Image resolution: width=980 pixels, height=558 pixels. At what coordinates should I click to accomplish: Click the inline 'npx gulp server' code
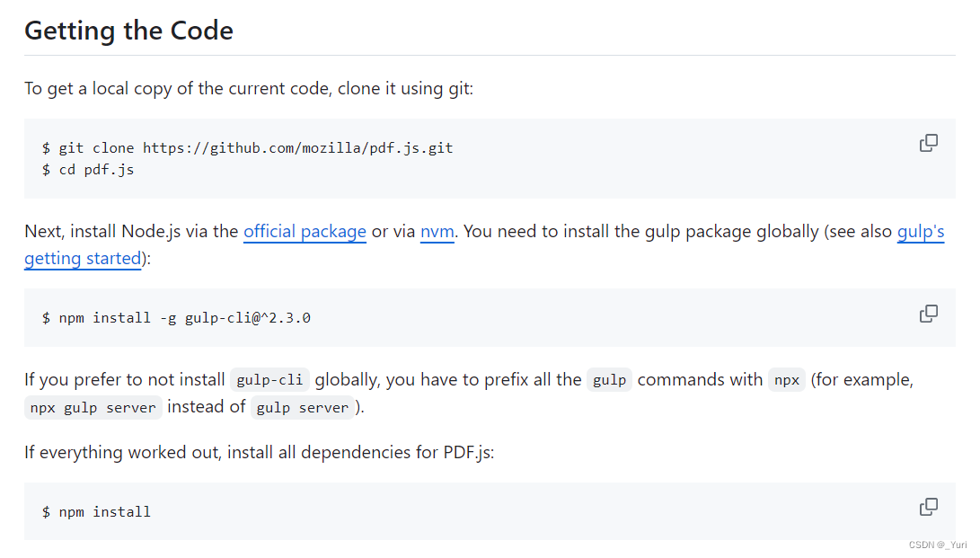pyautogui.click(x=93, y=407)
